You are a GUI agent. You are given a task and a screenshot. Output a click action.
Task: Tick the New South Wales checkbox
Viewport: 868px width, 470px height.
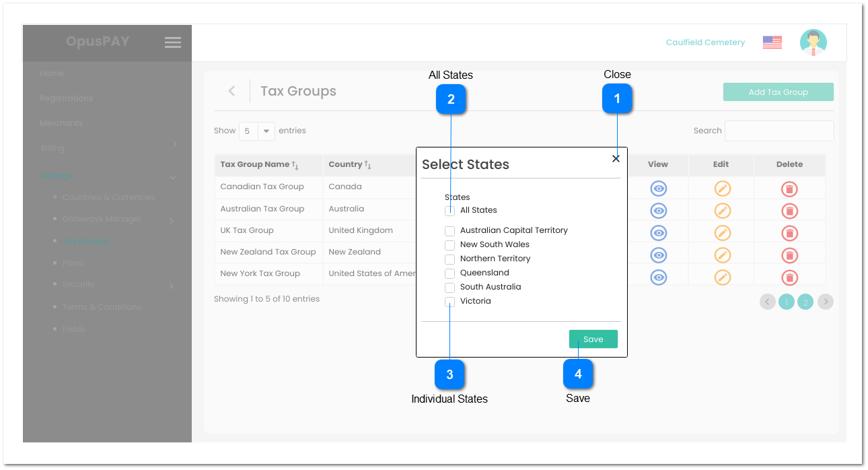click(x=449, y=245)
